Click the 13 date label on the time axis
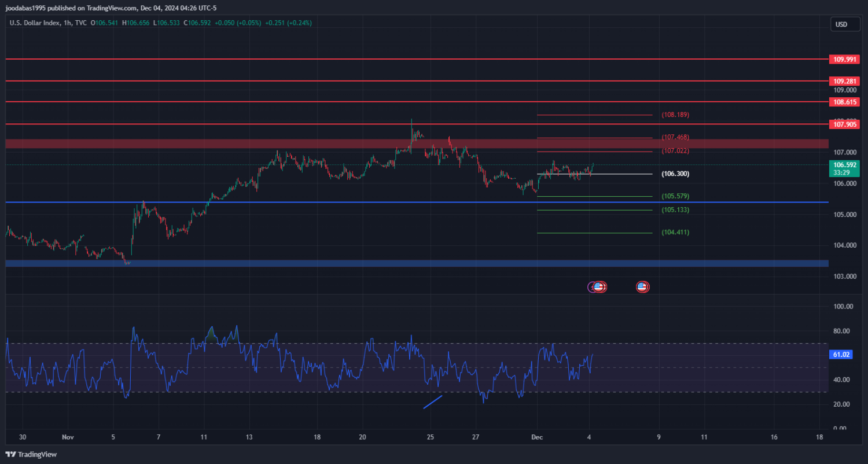 (x=248, y=437)
